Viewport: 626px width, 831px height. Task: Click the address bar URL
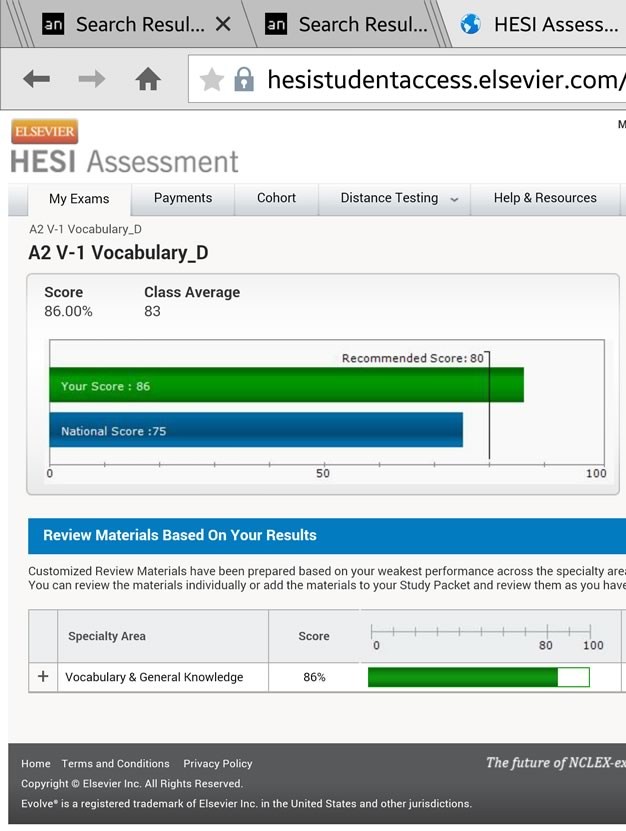pyautogui.click(x=446, y=79)
